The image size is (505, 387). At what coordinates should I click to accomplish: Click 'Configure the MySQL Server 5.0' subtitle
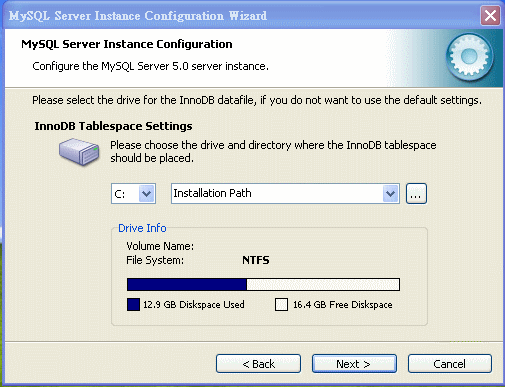point(150,66)
